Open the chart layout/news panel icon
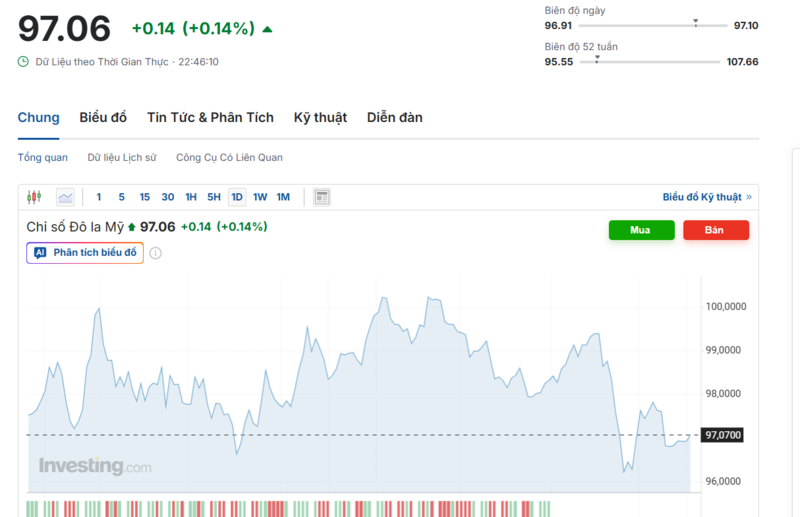This screenshot has height=517, width=800. pyautogui.click(x=321, y=197)
